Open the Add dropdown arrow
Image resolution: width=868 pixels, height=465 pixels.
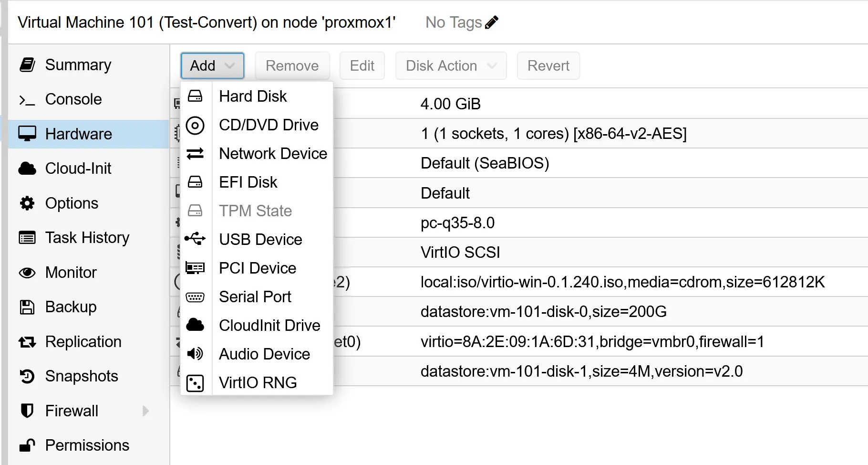click(229, 65)
